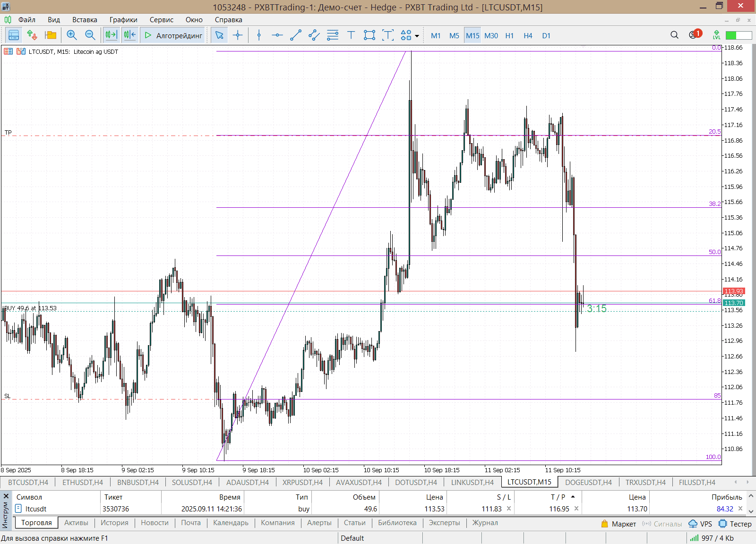Expand the shapes objects dropdown arrow
The height and width of the screenshot is (544, 756).
(417, 36)
